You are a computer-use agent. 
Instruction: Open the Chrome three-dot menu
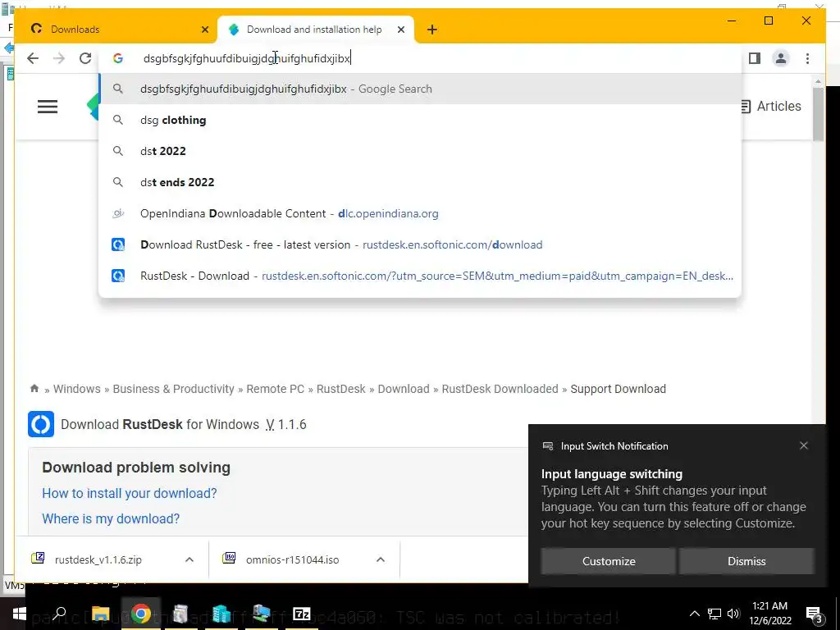[807, 58]
